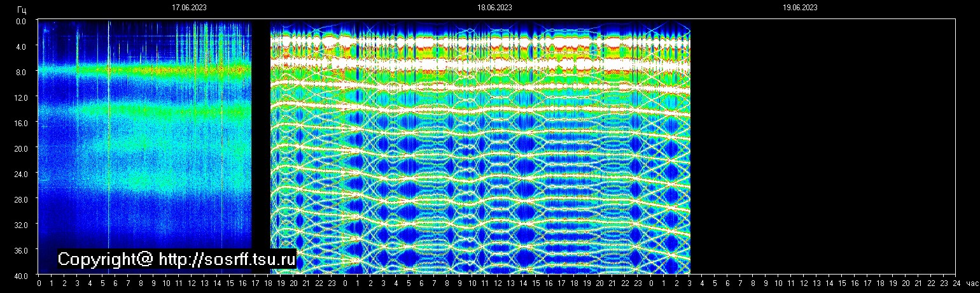This screenshot has height=293, width=980.
Task: Select the 12.0 frequency axis label
Action: click(x=20, y=97)
